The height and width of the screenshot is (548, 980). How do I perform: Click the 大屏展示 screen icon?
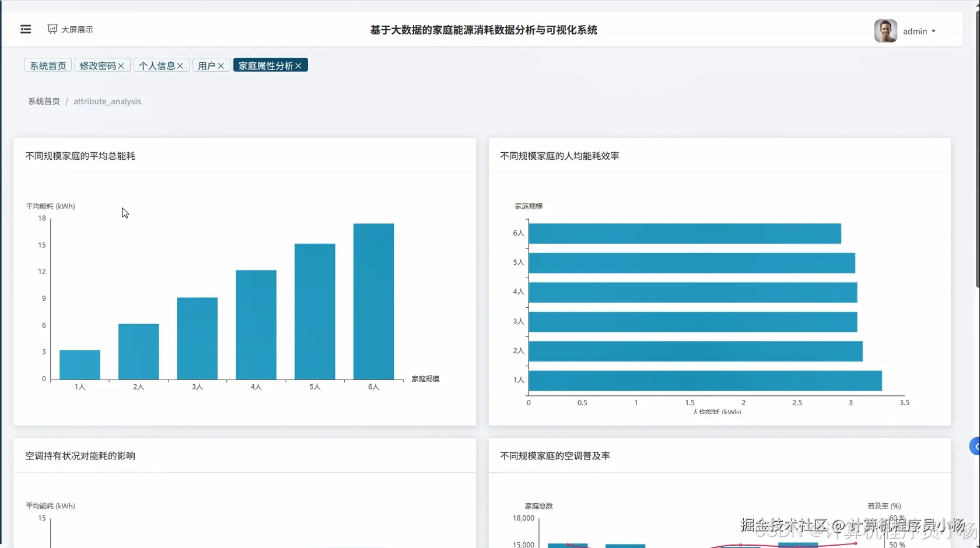(x=52, y=29)
